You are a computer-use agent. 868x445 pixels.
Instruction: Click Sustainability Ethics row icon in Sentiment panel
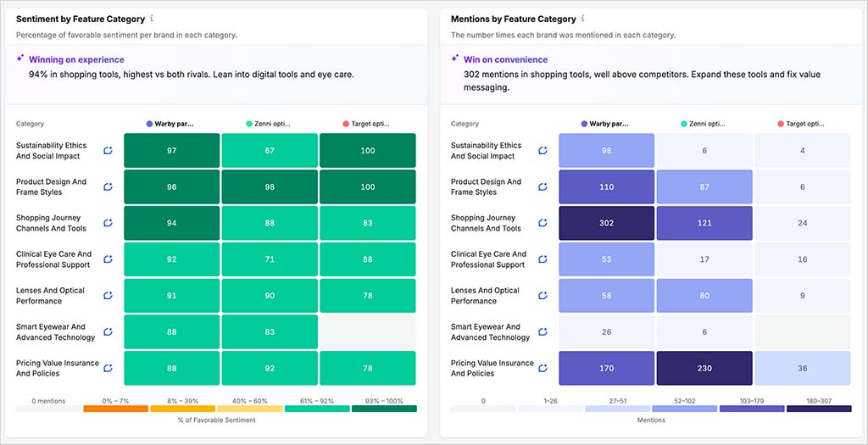click(108, 151)
